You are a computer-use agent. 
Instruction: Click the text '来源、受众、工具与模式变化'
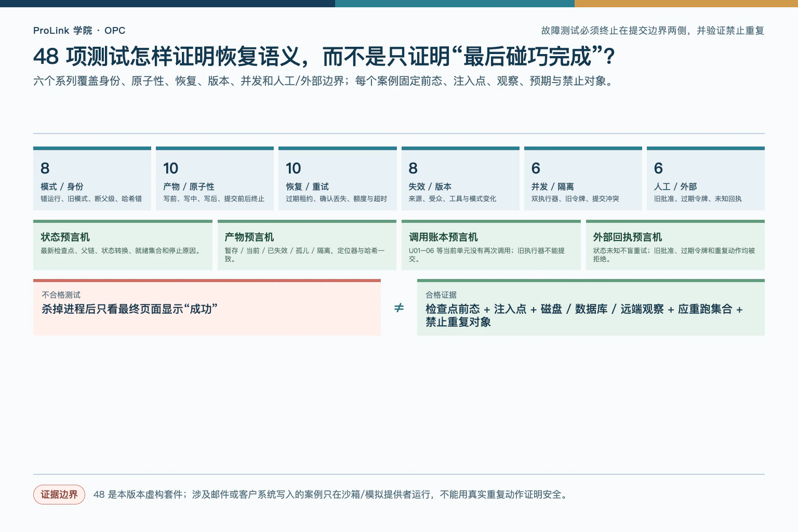tap(452, 199)
